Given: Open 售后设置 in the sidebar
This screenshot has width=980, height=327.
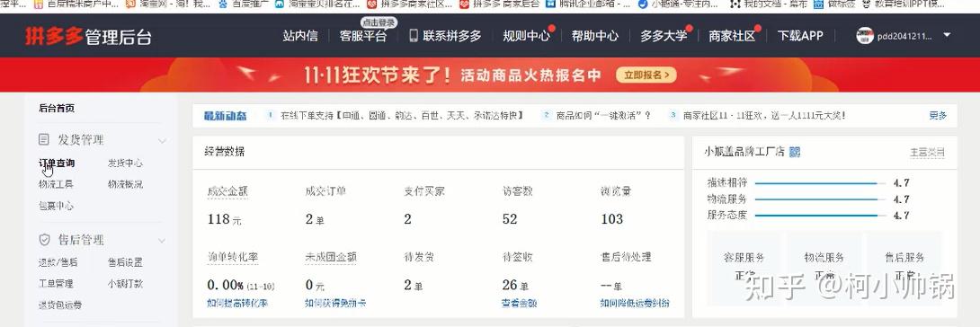Looking at the screenshot, I should coord(125,262).
